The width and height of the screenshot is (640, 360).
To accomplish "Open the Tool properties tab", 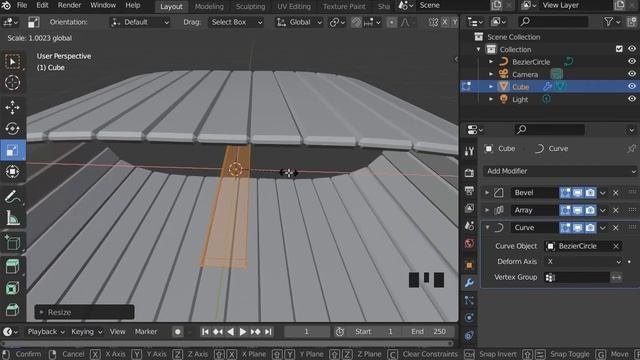I will click(469, 151).
